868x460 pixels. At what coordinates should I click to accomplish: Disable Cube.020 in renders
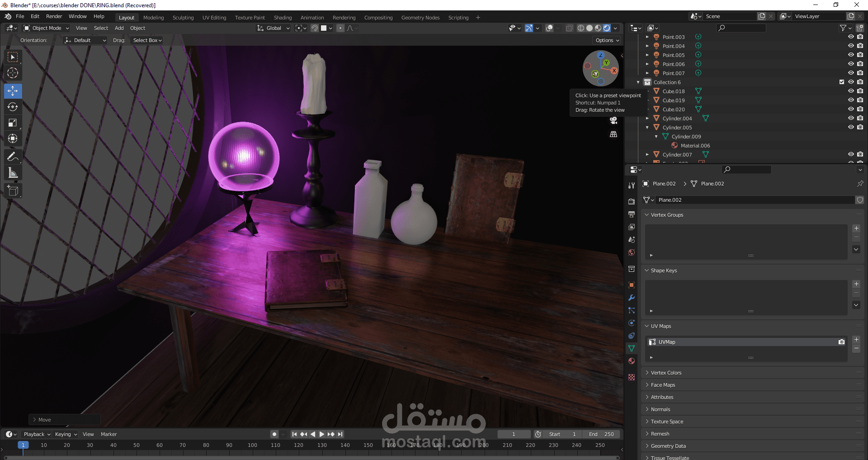tap(860, 109)
